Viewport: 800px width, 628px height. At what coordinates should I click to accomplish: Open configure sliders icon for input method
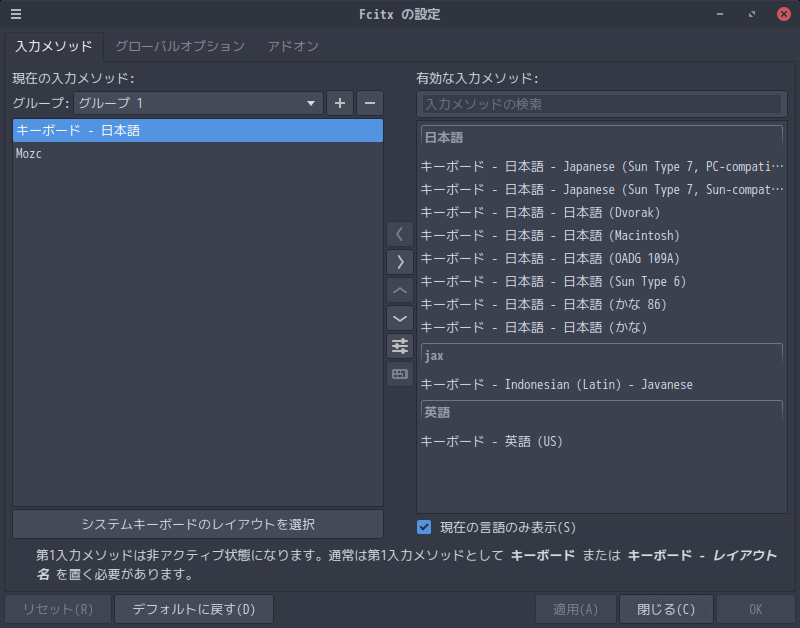(400, 346)
